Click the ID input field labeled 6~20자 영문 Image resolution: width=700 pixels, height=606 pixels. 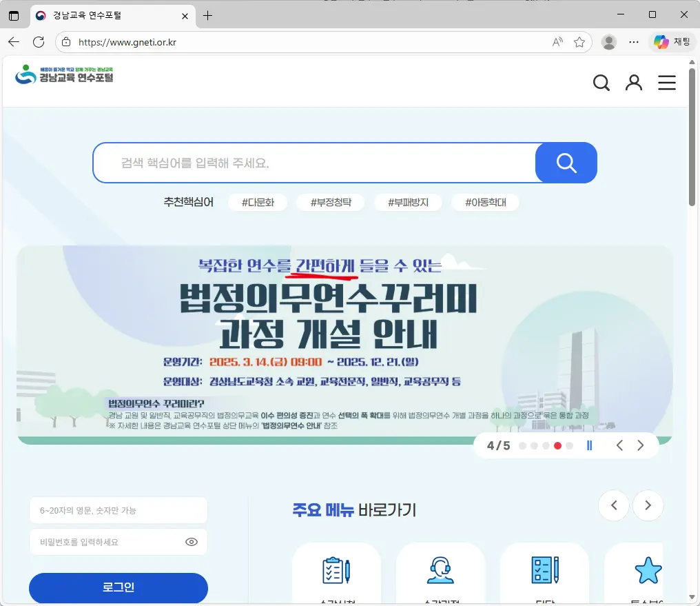(118, 510)
